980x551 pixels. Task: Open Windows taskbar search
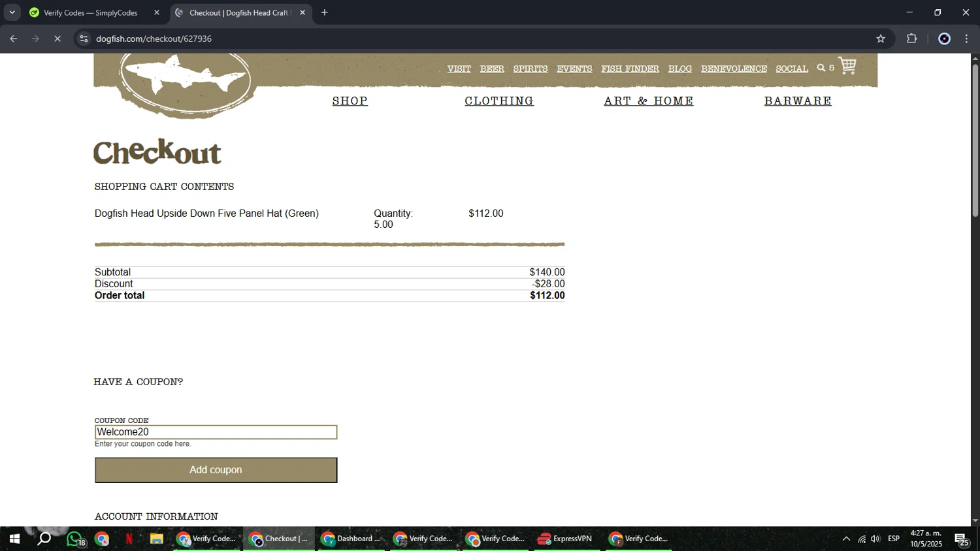(44, 539)
